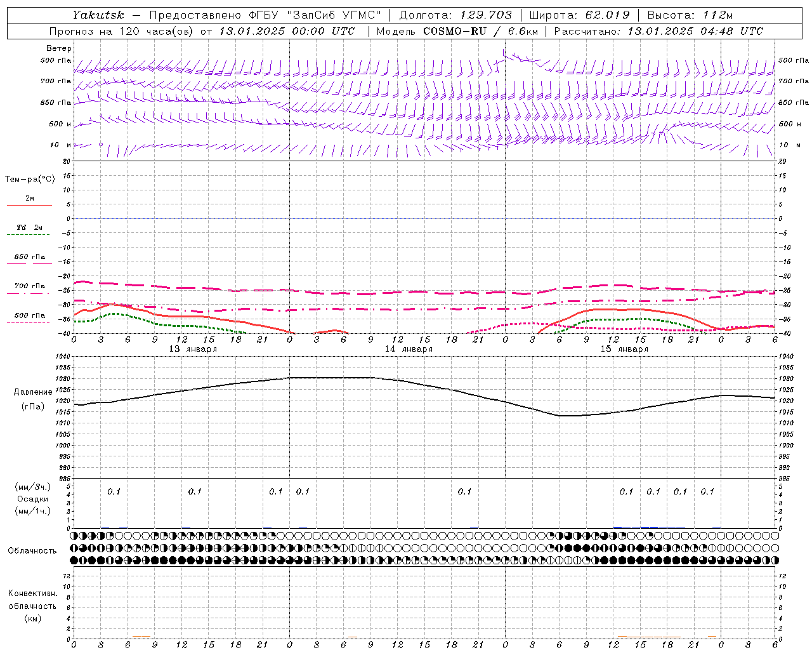
Task: Click the 14 января date label
Action: coord(409,349)
